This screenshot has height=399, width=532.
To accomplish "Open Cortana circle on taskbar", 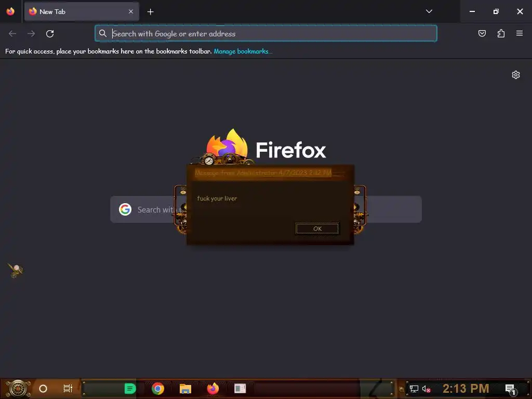I will click(x=43, y=389).
